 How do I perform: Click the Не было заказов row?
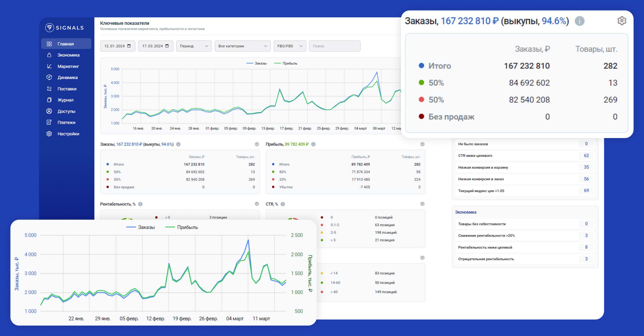[x=525, y=144]
